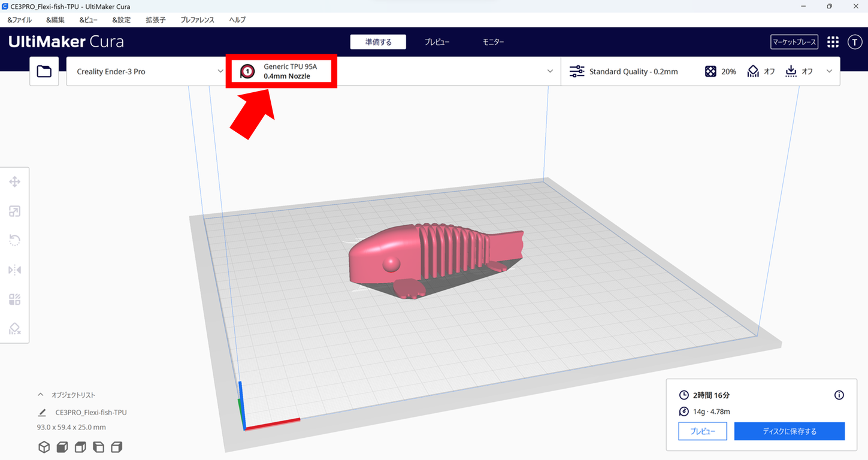Expand the material and nozzle configuration chevron
Screen dimensions: 868x460
(550, 71)
